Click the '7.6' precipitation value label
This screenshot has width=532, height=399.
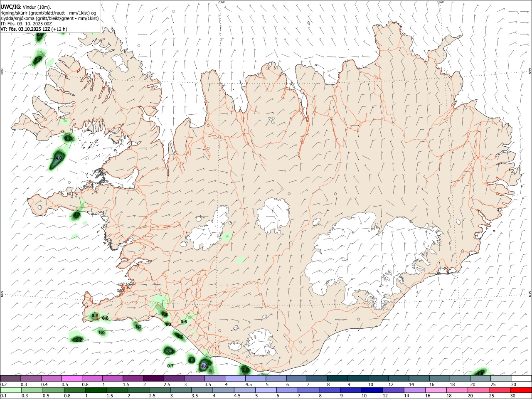coord(204,366)
